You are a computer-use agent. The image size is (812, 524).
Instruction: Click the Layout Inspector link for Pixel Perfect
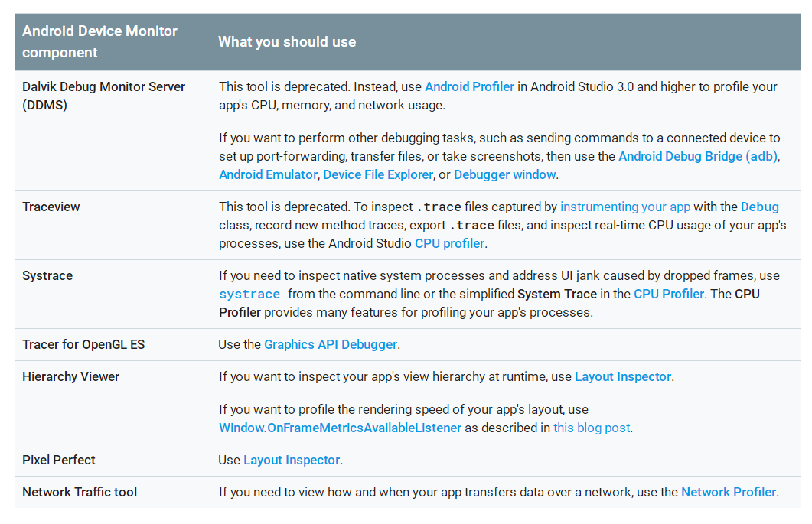click(292, 460)
